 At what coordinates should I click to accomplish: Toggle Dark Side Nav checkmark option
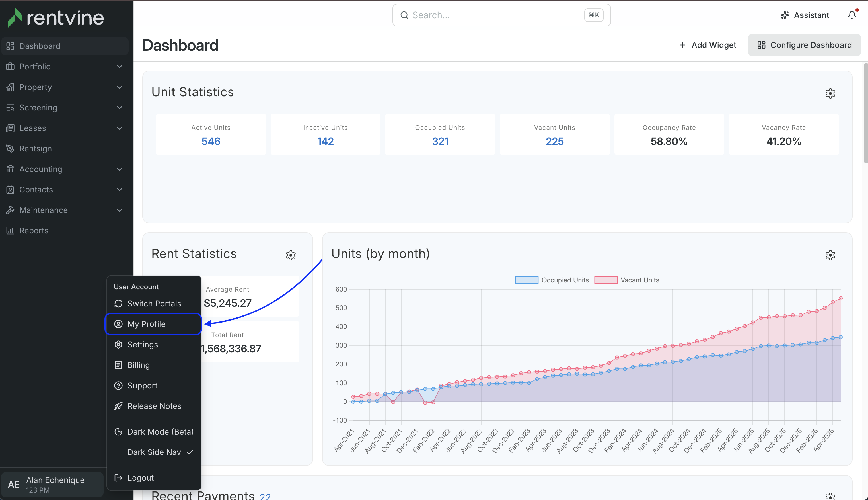click(x=154, y=452)
